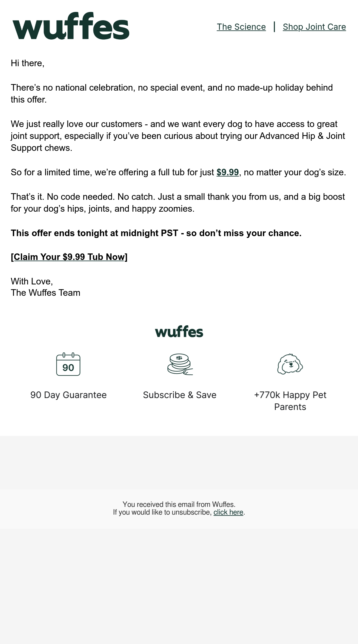Screen dimensions: 358x644
Task: Click Claim Your $9.99 Tub Now
Action: tap(69, 257)
